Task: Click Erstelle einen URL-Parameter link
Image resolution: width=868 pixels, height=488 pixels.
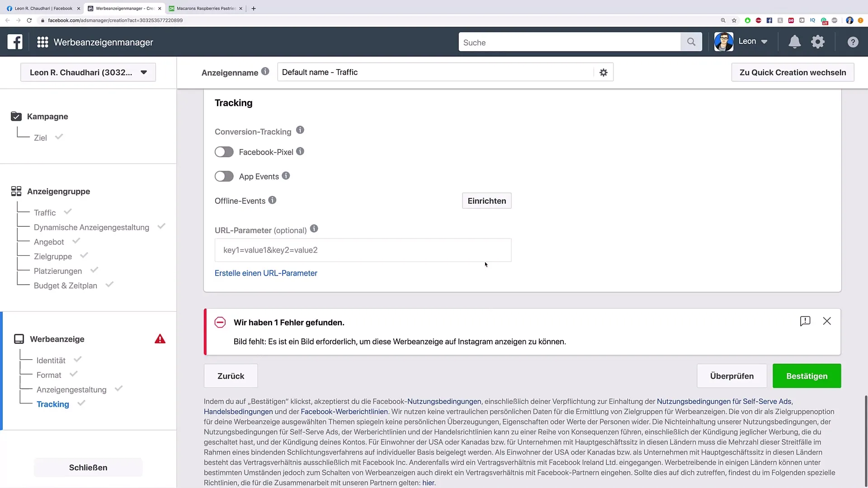Action: point(266,273)
